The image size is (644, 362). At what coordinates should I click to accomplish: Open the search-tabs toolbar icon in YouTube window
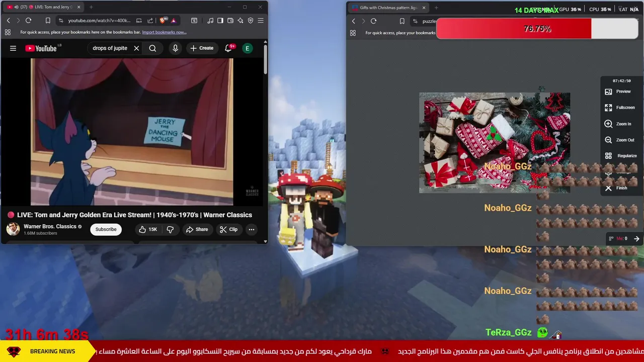click(194, 21)
